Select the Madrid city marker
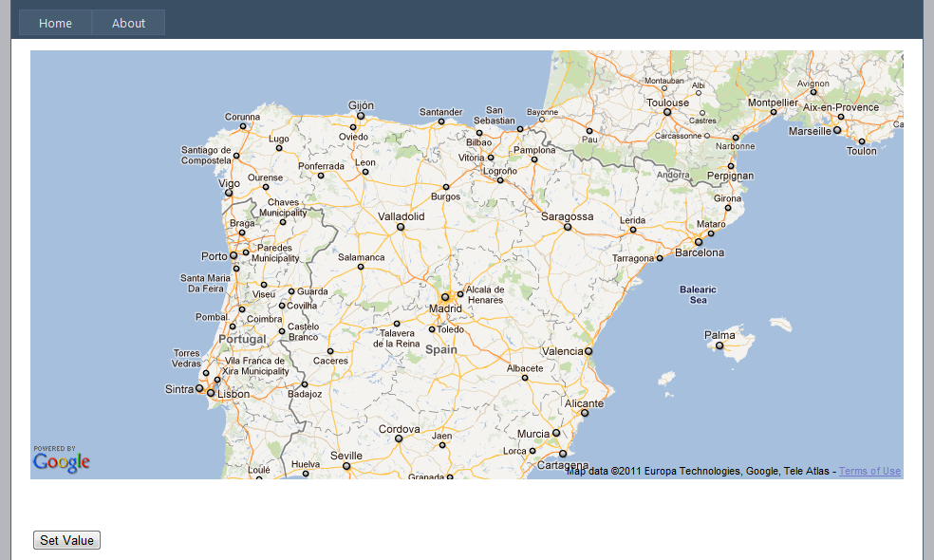This screenshot has height=560, width=934. click(x=445, y=297)
